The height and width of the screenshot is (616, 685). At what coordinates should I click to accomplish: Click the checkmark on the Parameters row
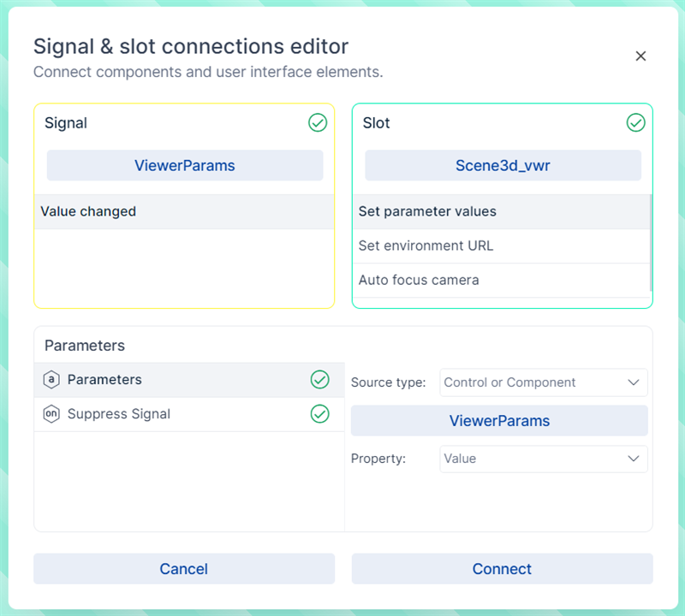pos(319,380)
